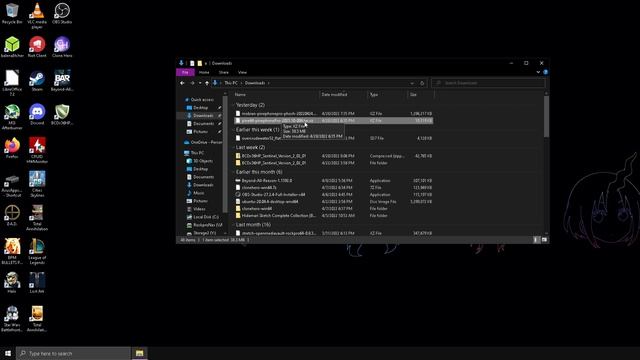Go up one folder level

tap(207, 83)
